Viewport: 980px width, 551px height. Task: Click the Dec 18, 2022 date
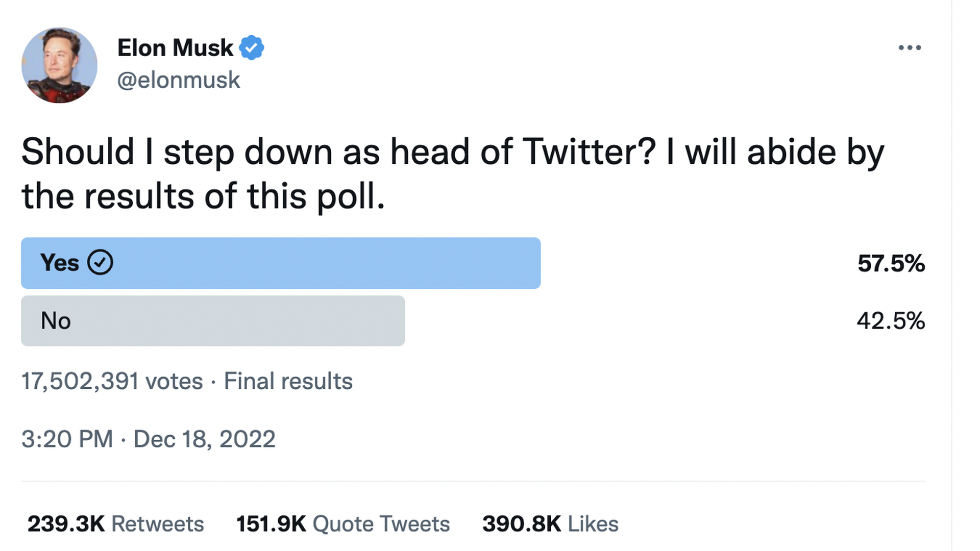(x=204, y=439)
